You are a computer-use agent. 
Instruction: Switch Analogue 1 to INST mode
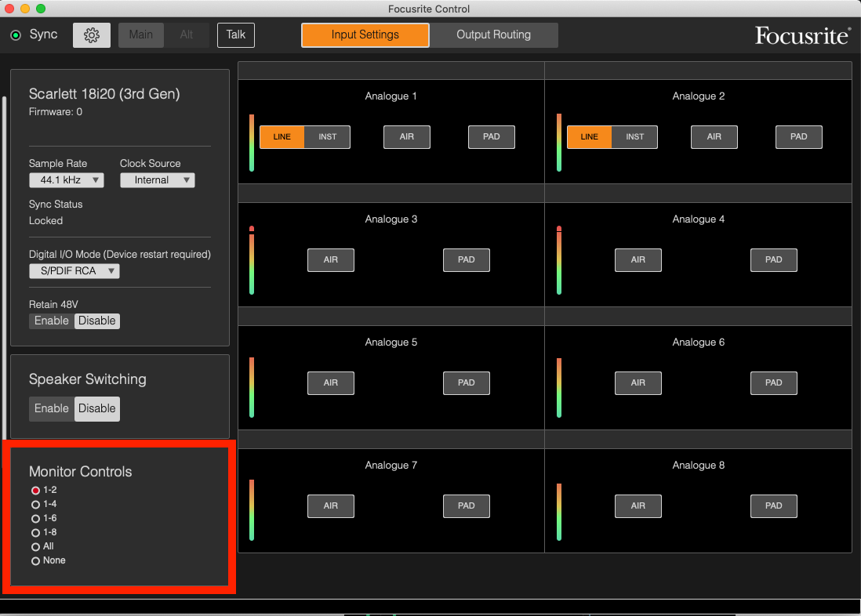pos(327,137)
